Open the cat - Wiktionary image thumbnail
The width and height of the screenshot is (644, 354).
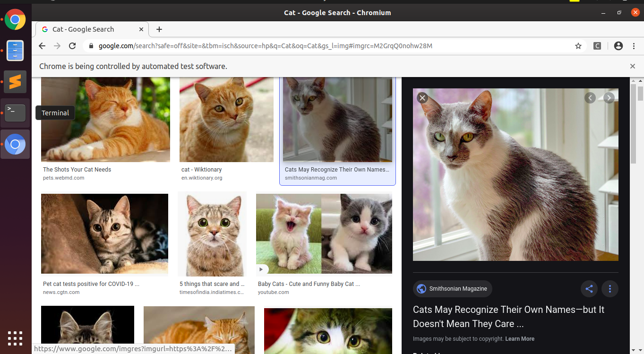coord(226,120)
